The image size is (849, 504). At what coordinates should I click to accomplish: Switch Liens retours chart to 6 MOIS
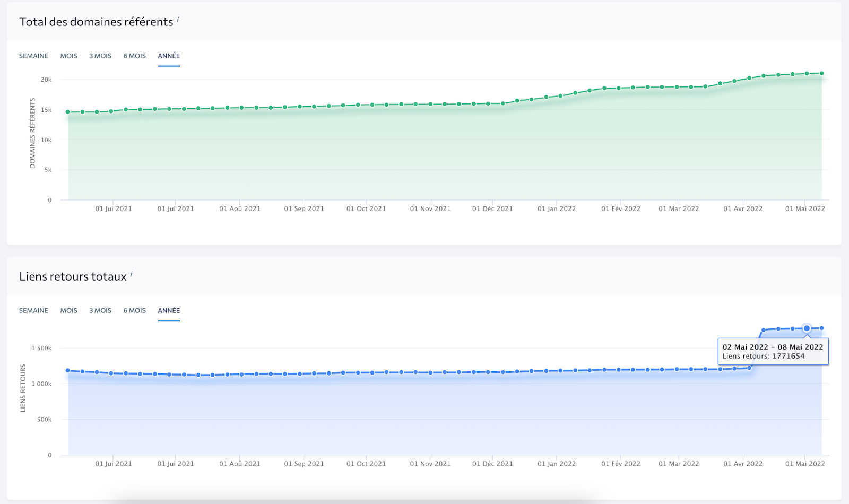(135, 310)
